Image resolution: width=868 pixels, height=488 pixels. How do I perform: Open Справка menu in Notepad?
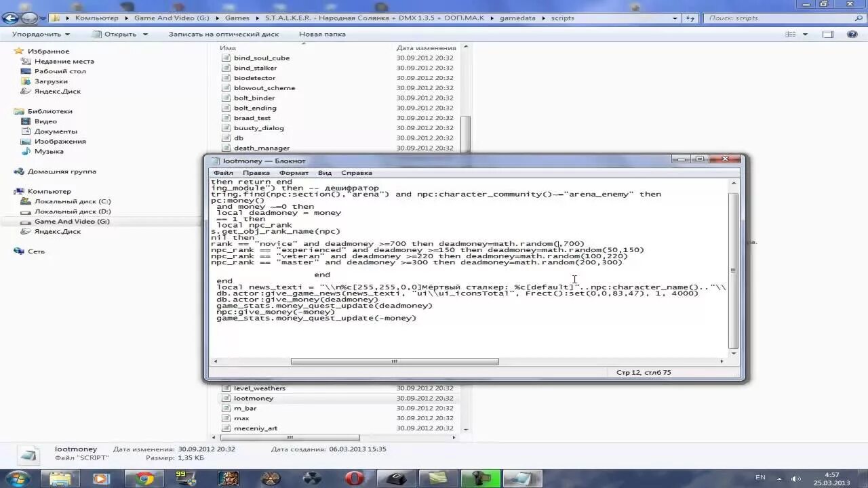(x=357, y=173)
